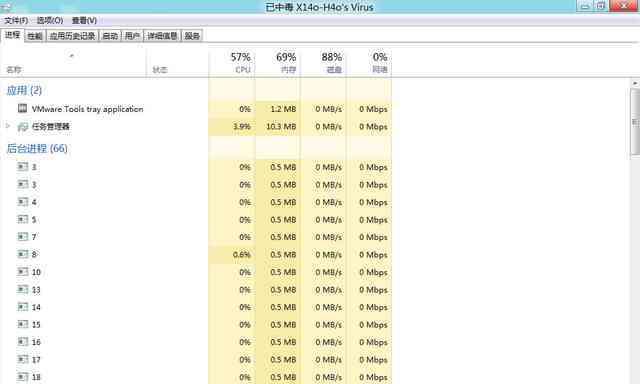Image resolution: width=640 pixels, height=384 pixels.
Task: Open the 文件(F) menu
Action: point(16,20)
